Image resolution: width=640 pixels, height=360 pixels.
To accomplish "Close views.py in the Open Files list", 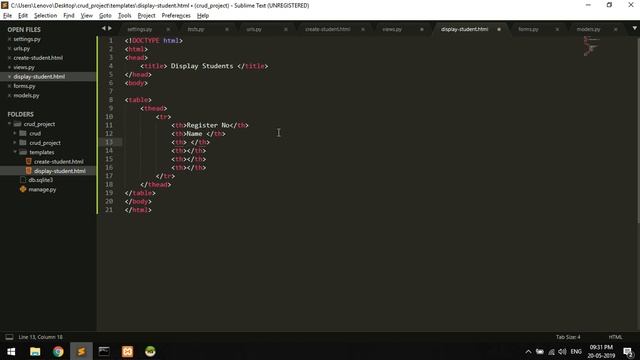I will (x=9, y=67).
